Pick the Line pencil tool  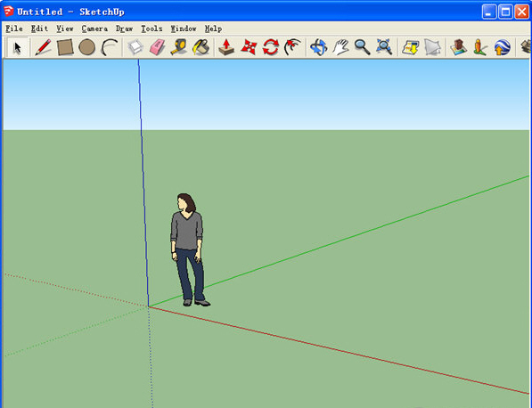(43, 47)
